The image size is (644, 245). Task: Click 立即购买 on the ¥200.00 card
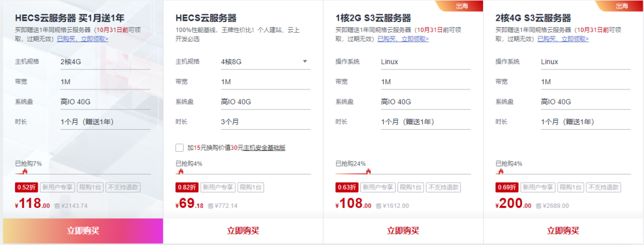click(x=563, y=231)
